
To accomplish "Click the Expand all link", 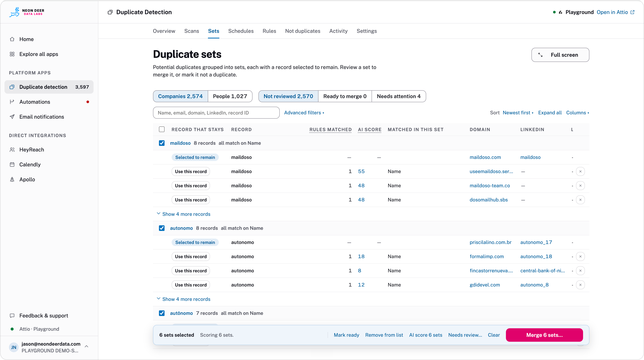I will coord(550,113).
